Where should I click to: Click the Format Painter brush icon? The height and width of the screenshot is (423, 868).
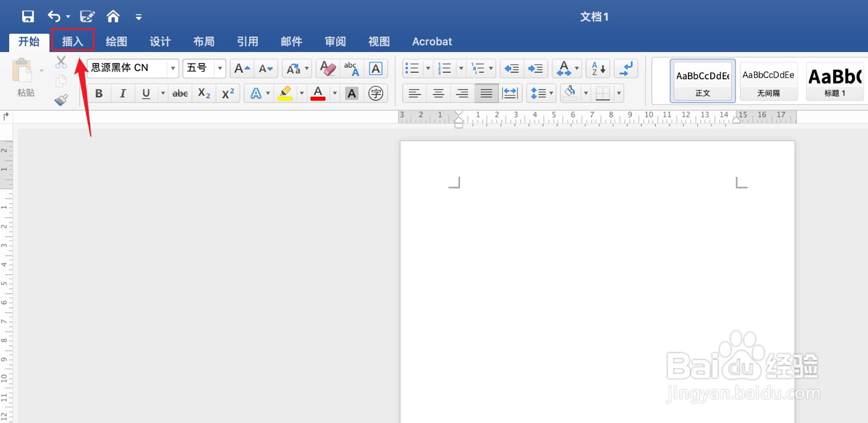[x=61, y=99]
